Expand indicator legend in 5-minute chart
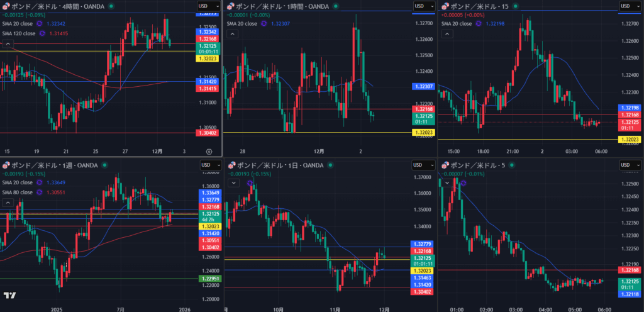The image size is (644, 312). [x=448, y=183]
